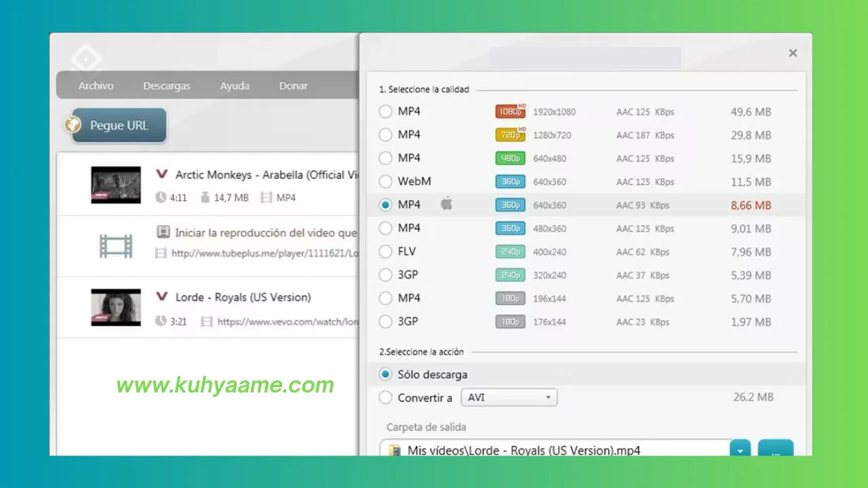
Task: Click the Arctic Monkeys - Arabella title
Action: tap(267, 175)
